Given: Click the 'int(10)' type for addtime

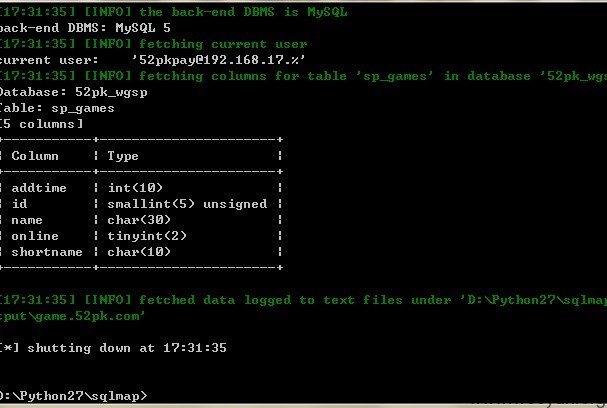Looking at the screenshot, I should [x=135, y=188].
